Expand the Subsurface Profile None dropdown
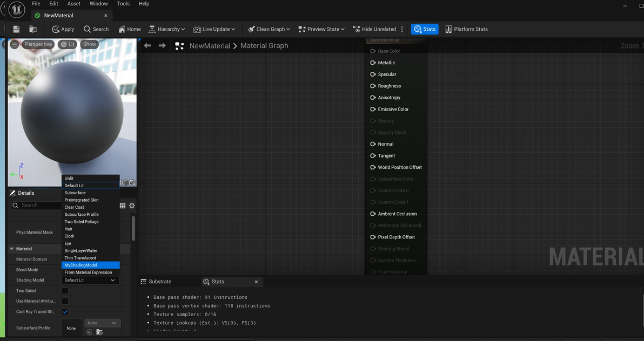The image size is (644, 341). pyautogui.click(x=103, y=323)
